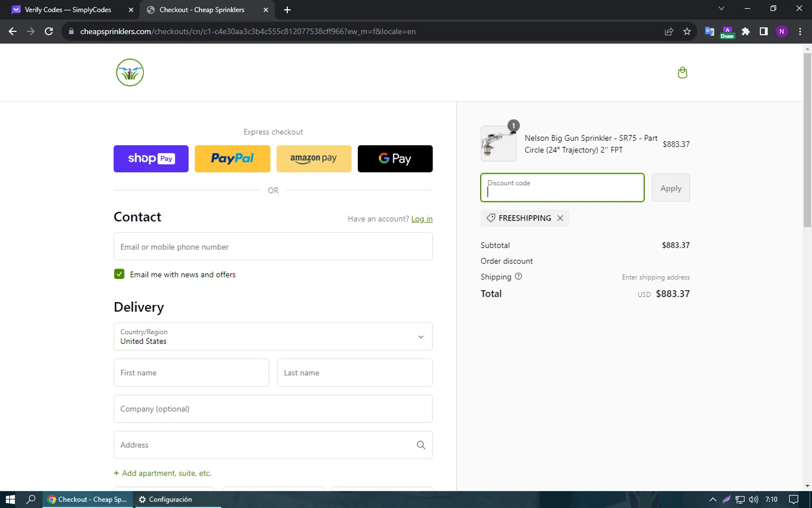The width and height of the screenshot is (812, 508).
Task: Close the Checkout Cheap Sprinklers tab
Action: pyautogui.click(x=266, y=10)
